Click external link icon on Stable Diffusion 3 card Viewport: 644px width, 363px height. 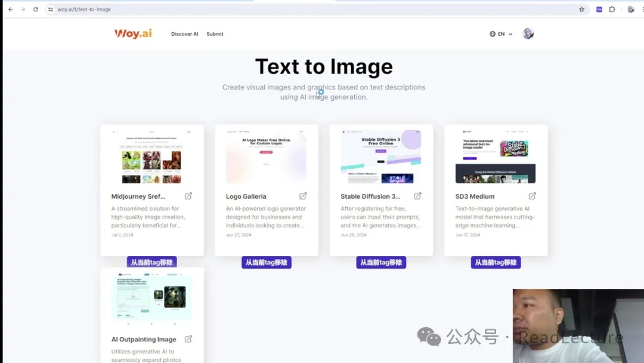click(x=417, y=196)
